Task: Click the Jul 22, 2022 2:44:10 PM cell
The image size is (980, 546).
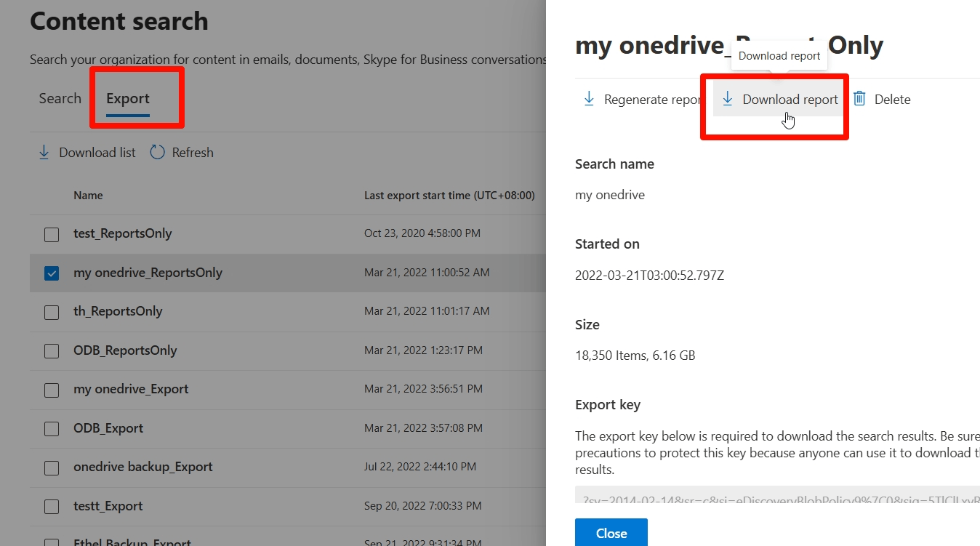Action: point(420,467)
